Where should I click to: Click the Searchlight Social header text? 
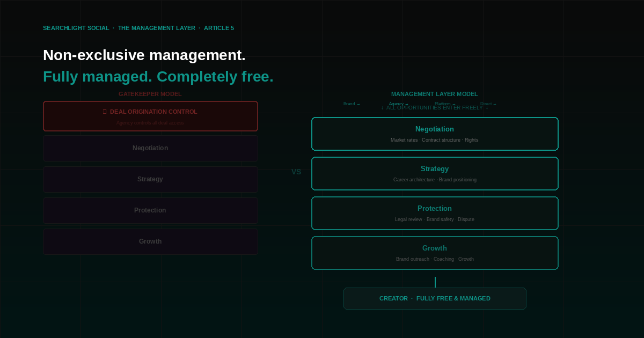coord(76,28)
